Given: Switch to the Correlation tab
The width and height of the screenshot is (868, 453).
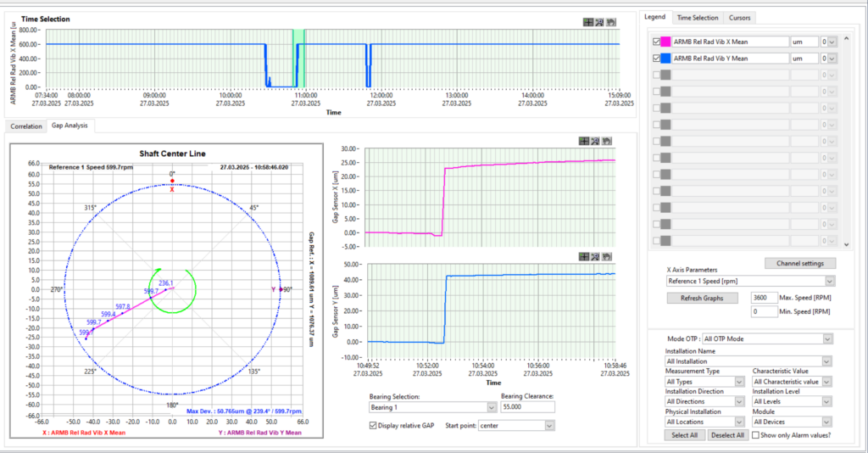Looking at the screenshot, I should pyautogui.click(x=26, y=126).
